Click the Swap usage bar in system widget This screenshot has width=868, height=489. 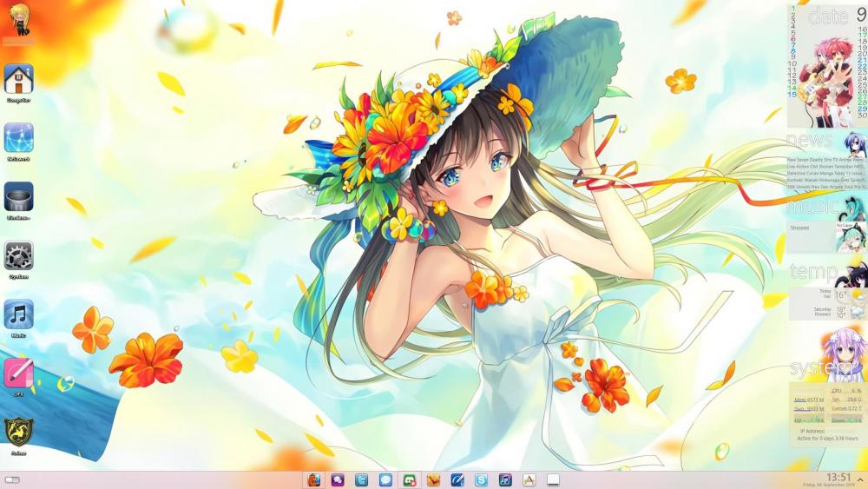pos(808,409)
